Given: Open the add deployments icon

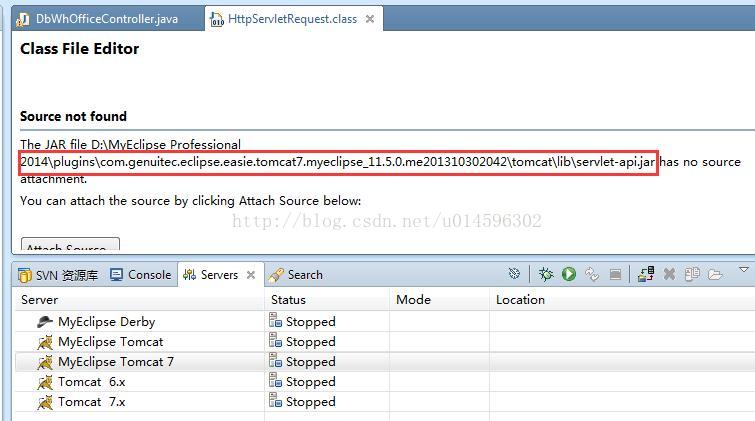Looking at the screenshot, I should tap(646, 274).
